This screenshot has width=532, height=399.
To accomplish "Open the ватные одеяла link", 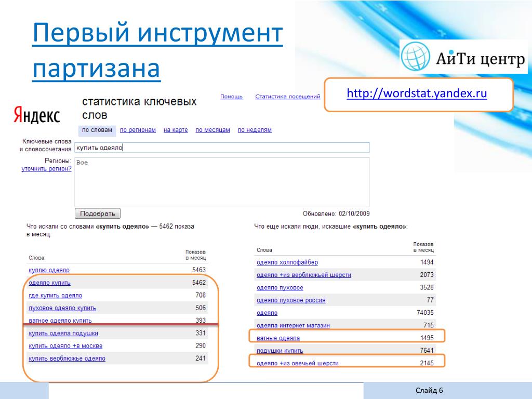I will point(278,338).
